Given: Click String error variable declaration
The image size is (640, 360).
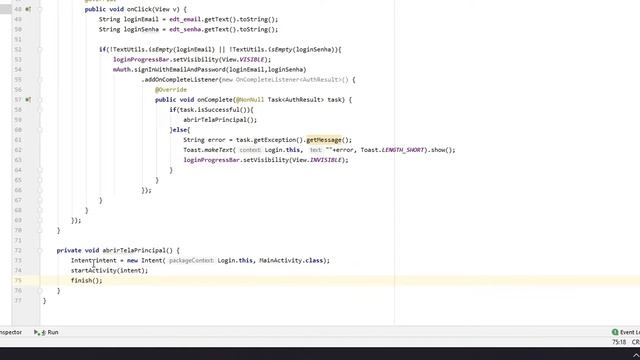Looking at the screenshot, I should point(204,140).
